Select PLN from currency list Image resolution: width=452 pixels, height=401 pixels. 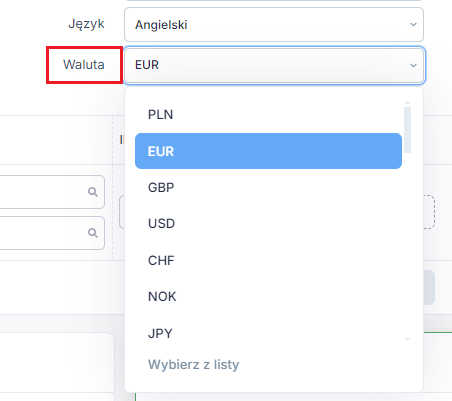click(268, 115)
